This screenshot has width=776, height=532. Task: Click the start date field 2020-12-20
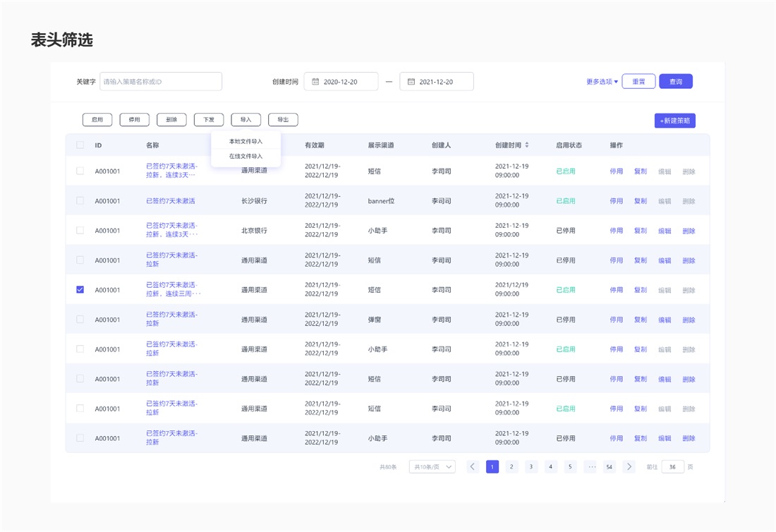(341, 82)
